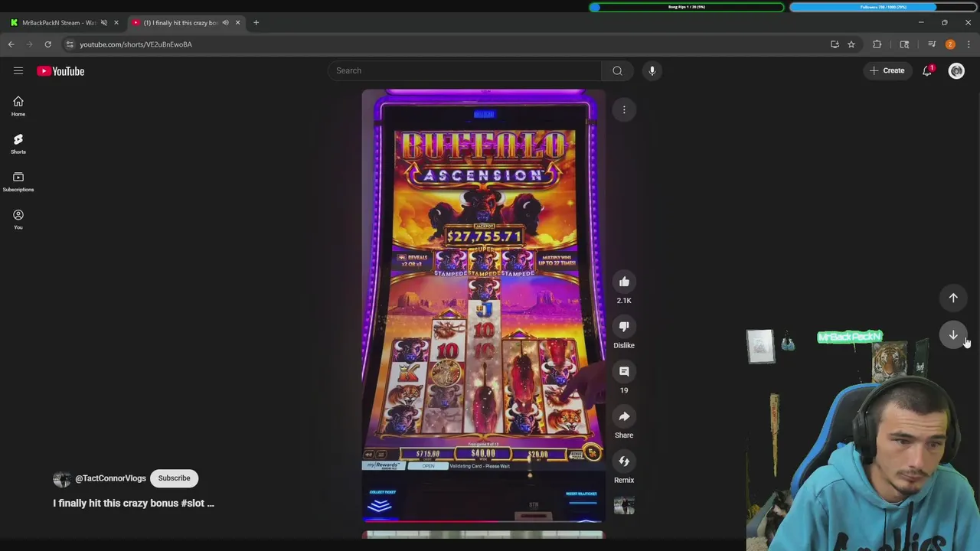Open the search side panel icon
This screenshot has width=980, height=551.
(904, 44)
